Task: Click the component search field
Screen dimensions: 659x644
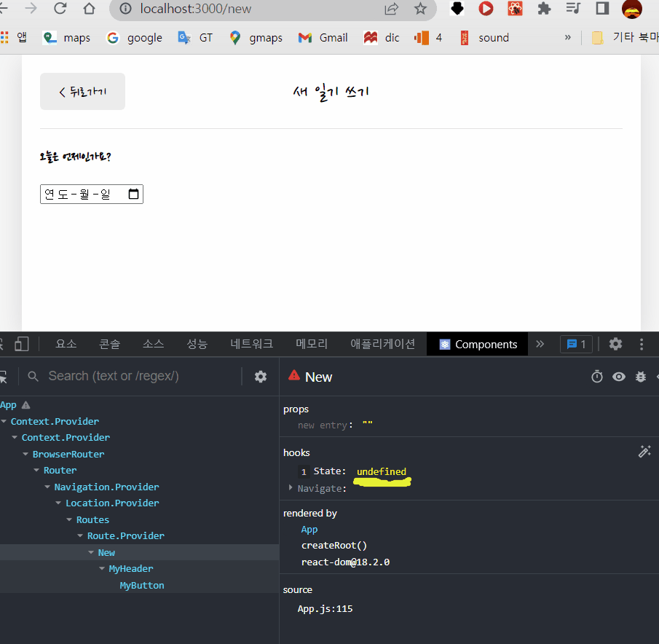Action: pyautogui.click(x=135, y=376)
